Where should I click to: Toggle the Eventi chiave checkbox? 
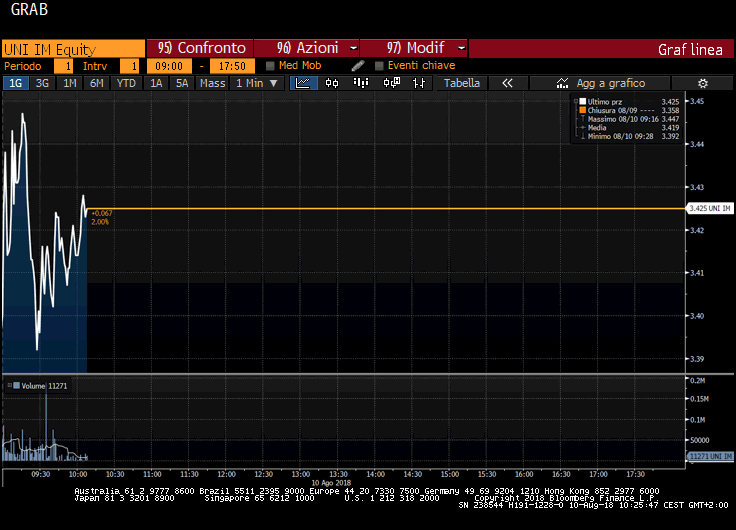tap(379, 66)
